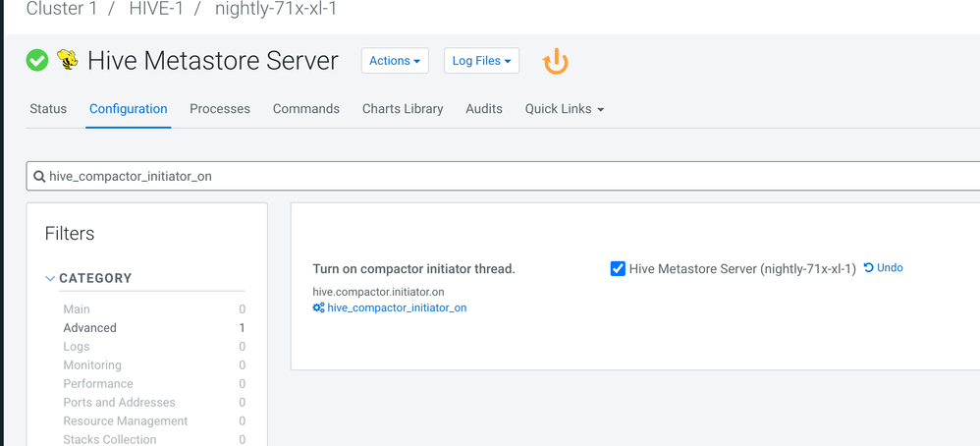Click the Undo arrow icon
980x446 pixels.
(x=869, y=268)
